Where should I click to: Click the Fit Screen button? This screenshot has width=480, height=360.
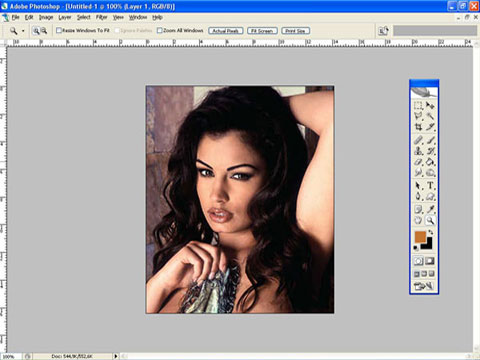262,31
